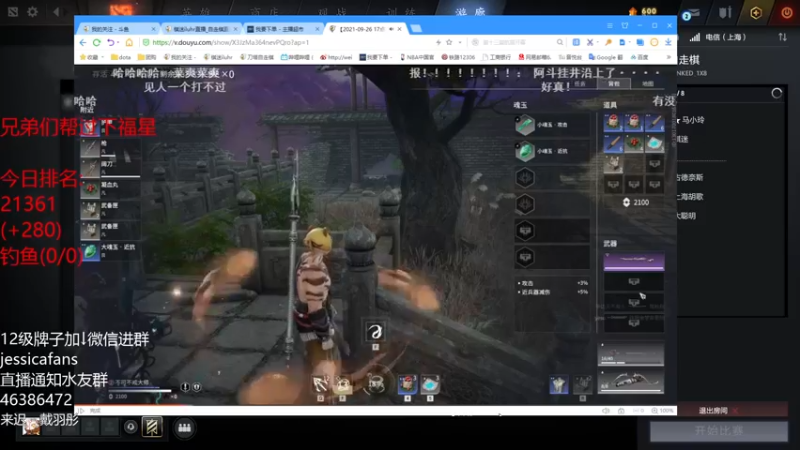Select the purple equipped weapon slot
Image resolution: width=800 pixels, height=450 pixels.
click(x=634, y=260)
